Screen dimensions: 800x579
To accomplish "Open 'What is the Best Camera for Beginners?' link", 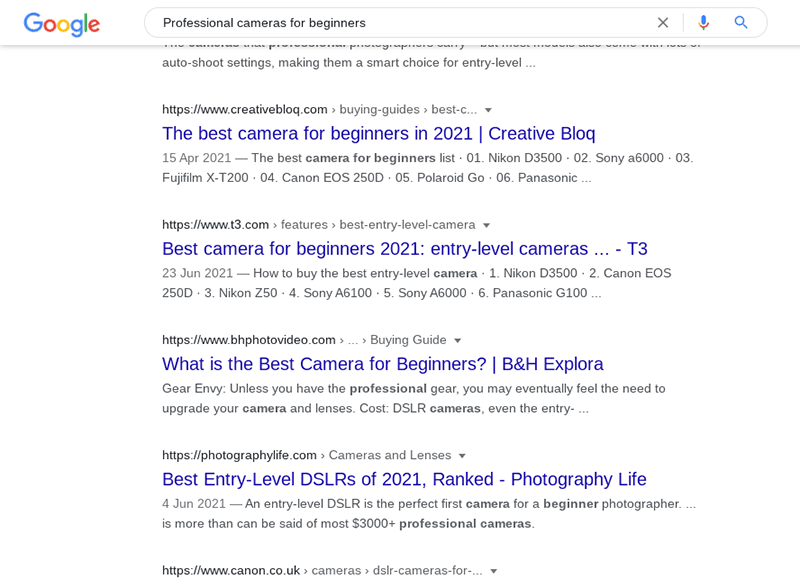I will coord(383,364).
